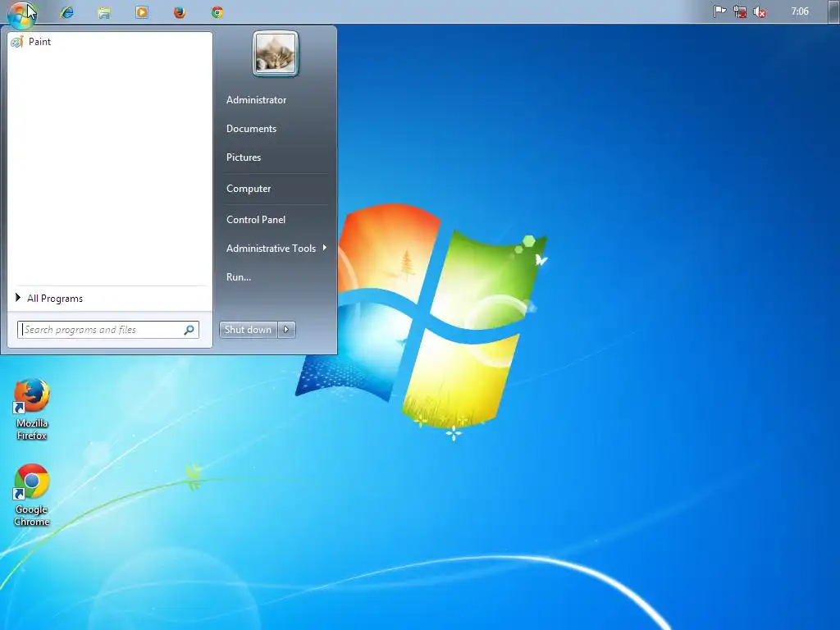
Task: Open Computer from the Start menu
Action: point(249,189)
